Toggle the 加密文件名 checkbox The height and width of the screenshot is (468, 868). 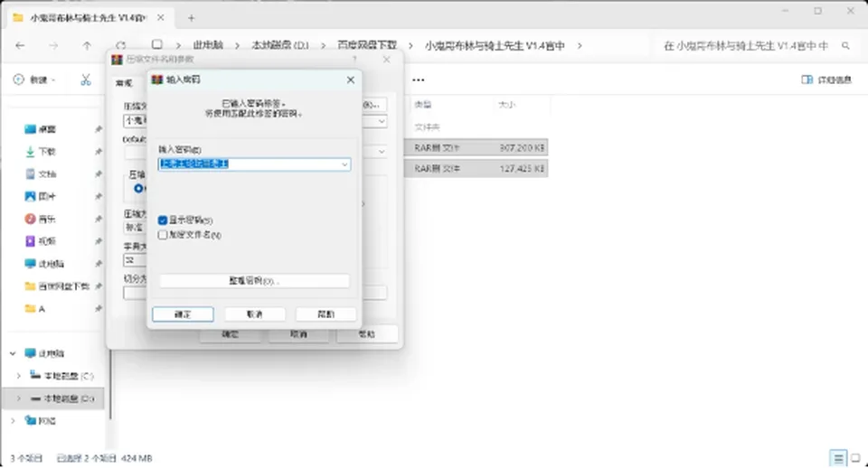pyautogui.click(x=163, y=235)
